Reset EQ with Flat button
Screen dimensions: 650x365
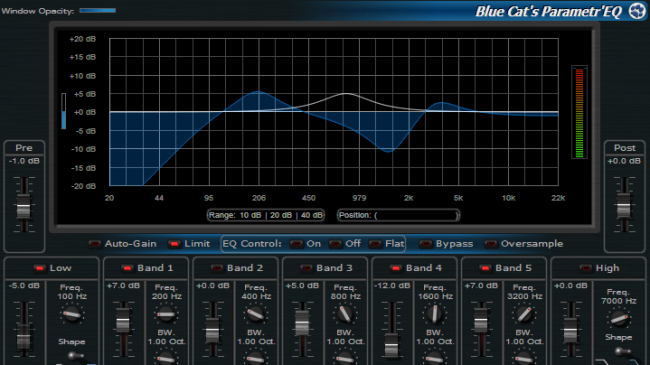(x=374, y=244)
